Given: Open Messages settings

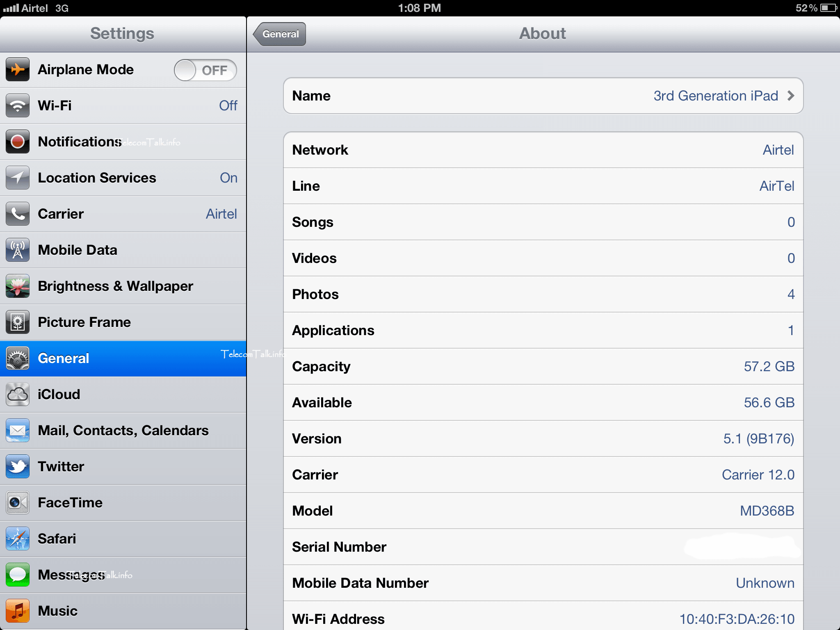Looking at the screenshot, I should point(123,575).
